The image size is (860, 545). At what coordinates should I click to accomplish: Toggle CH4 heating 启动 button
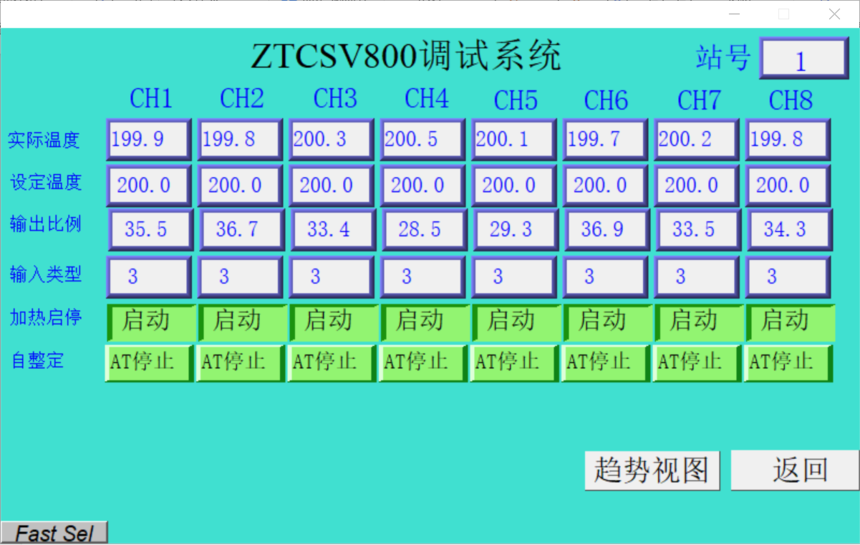425,323
